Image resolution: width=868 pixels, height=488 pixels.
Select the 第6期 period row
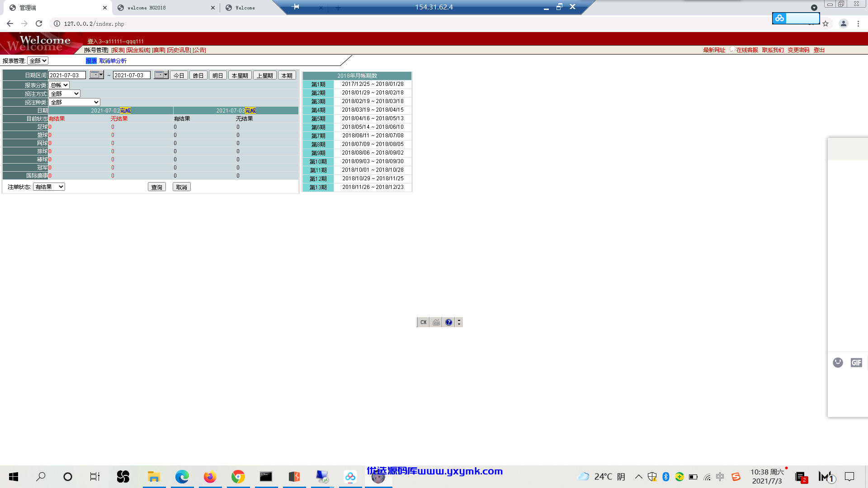coord(357,127)
